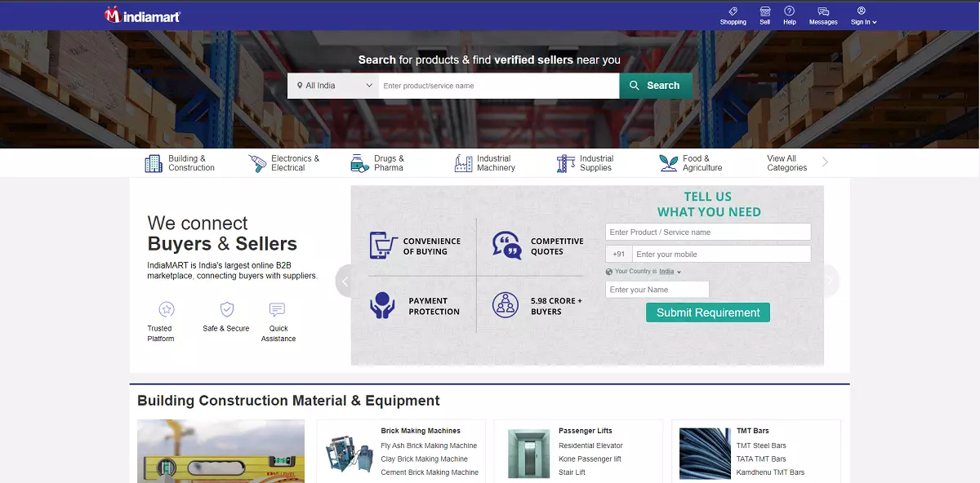The width and height of the screenshot is (980, 483).
Task: Click the construction level tool banner image
Action: point(220,451)
